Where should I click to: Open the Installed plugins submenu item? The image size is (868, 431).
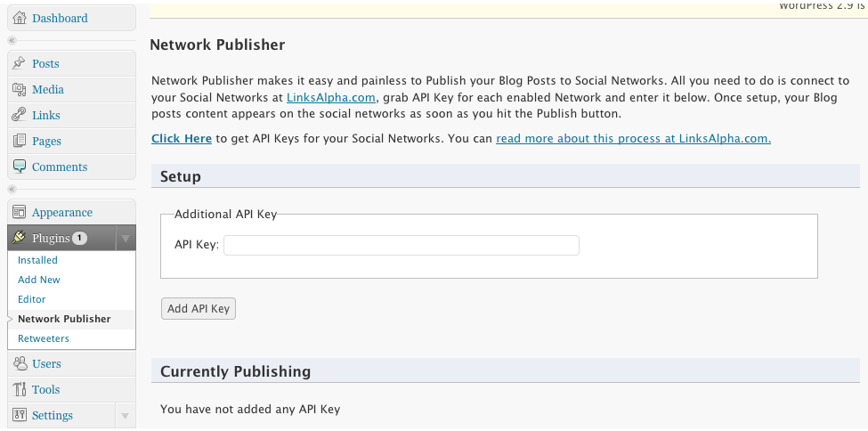click(x=37, y=260)
